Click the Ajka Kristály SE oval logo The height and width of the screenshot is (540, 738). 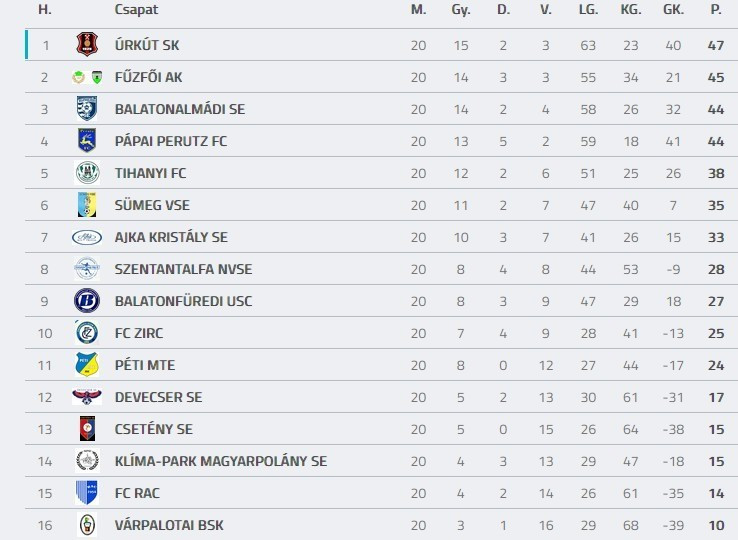tap(87, 237)
